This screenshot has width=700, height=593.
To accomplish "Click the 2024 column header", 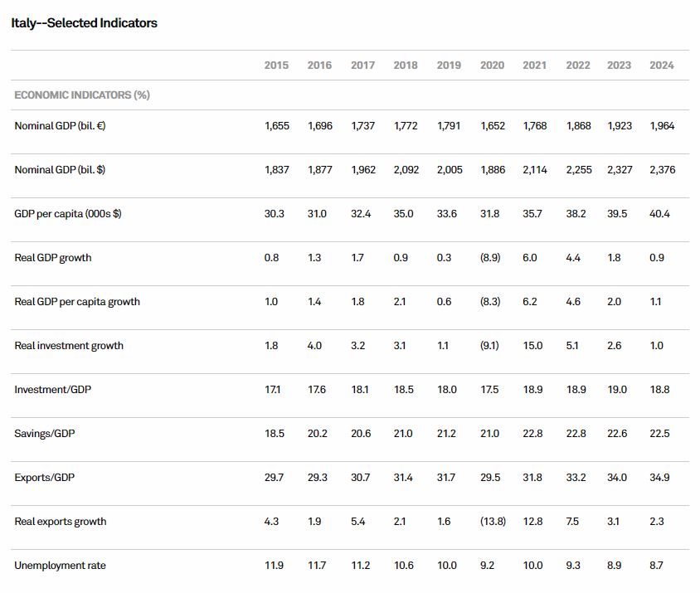I will point(662,66).
